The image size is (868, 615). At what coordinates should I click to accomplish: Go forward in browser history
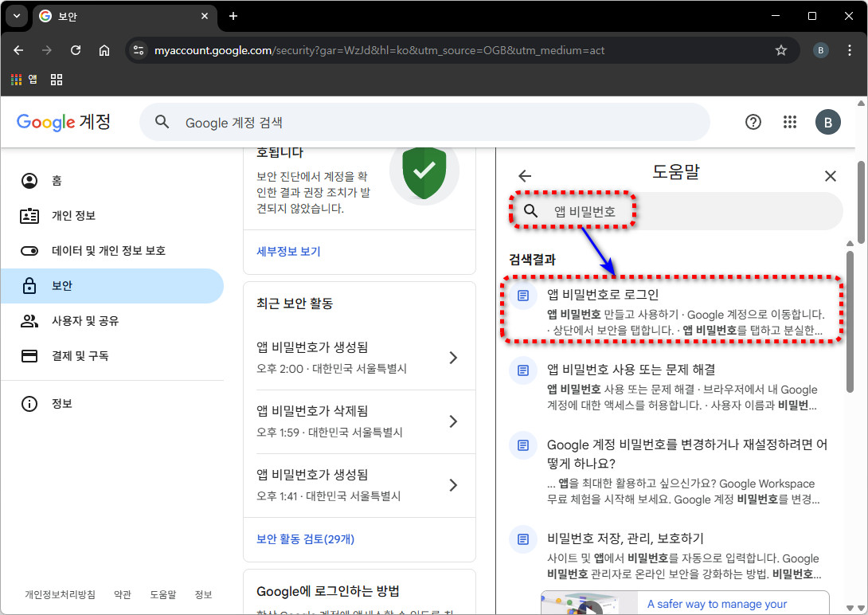click(47, 50)
